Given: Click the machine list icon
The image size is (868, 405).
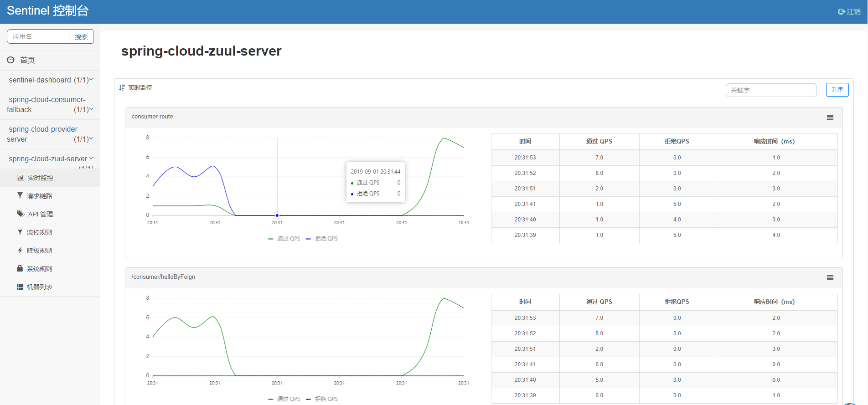Looking at the screenshot, I should click(20, 287).
